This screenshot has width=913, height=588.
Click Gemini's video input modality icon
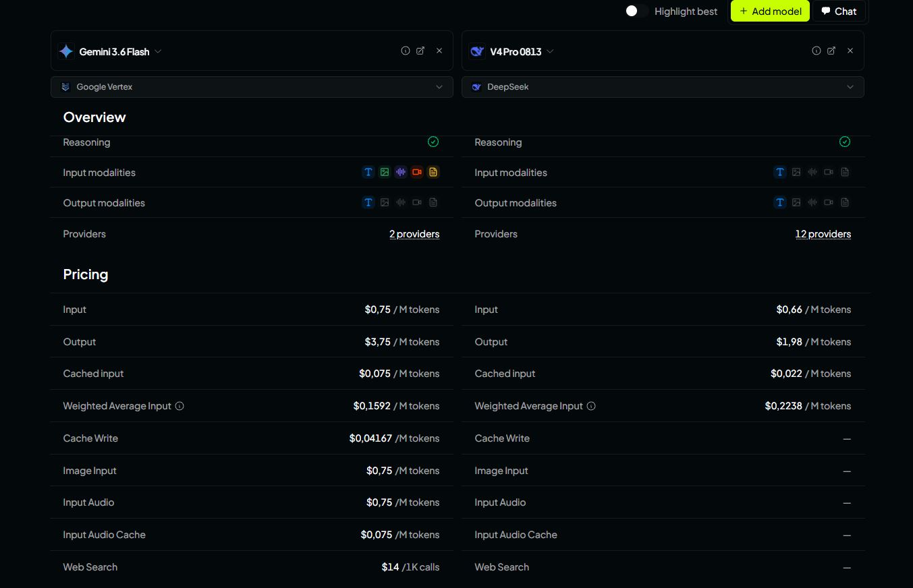point(417,172)
